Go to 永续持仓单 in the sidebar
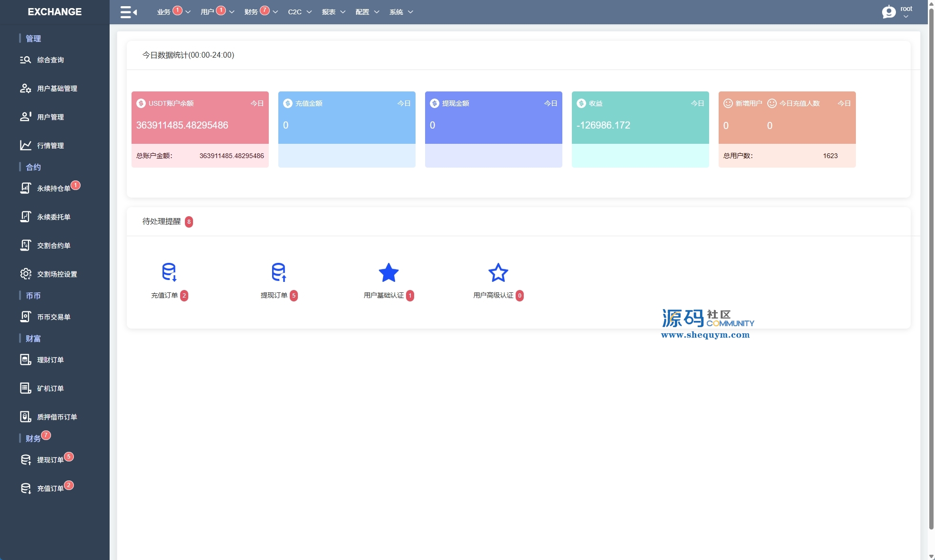935x560 pixels. pyautogui.click(x=53, y=189)
